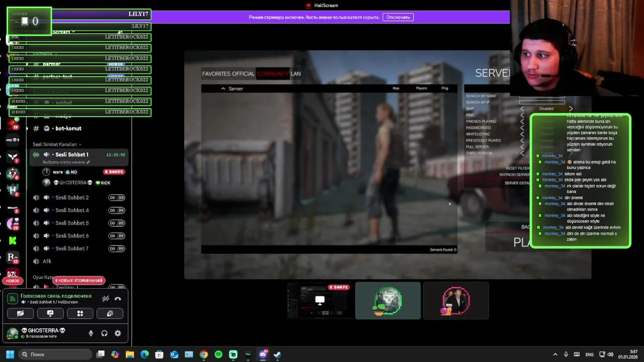Open server icon with badge 28
644x362 pixels.
pos(13,224)
